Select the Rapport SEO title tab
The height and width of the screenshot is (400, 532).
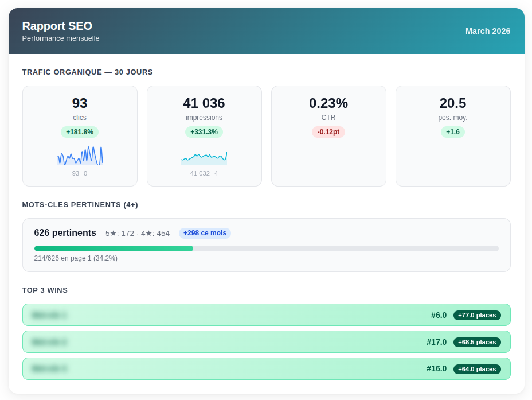pyautogui.click(x=57, y=26)
